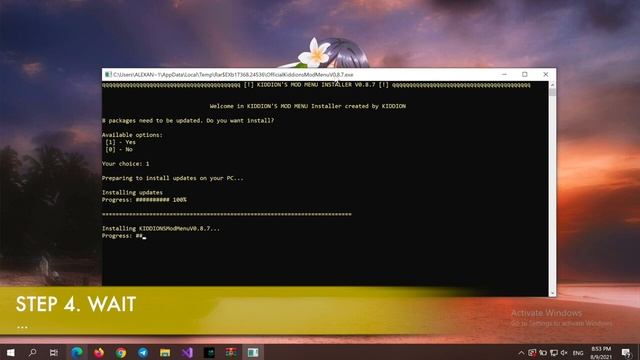Open the muted volume tray icon

click(x=564, y=353)
